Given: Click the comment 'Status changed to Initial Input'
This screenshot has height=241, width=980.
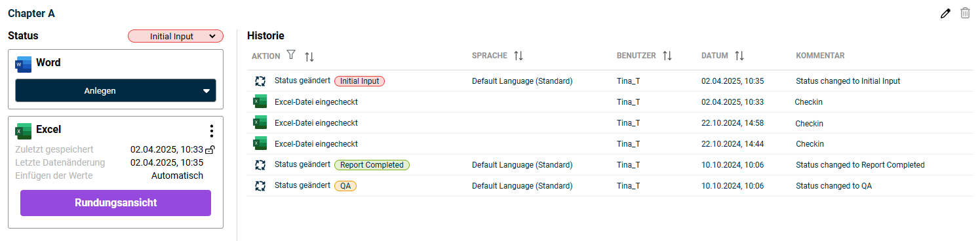Looking at the screenshot, I should point(848,81).
